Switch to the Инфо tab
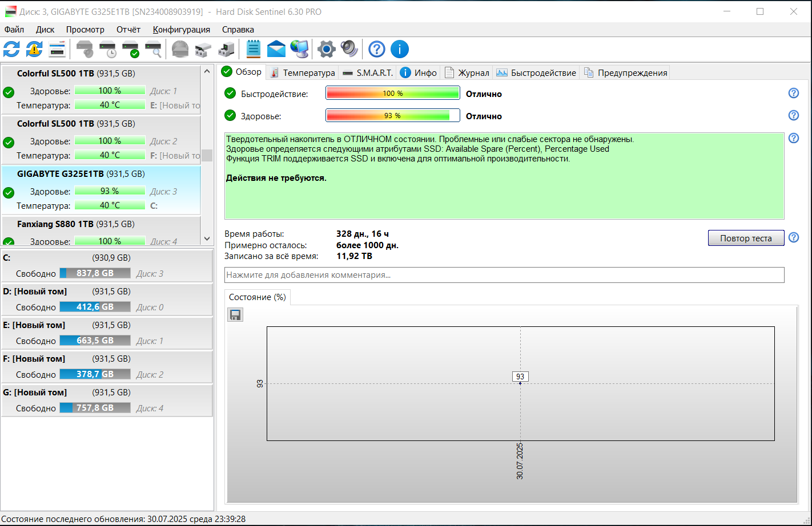812x526 pixels. pyautogui.click(x=419, y=72)
